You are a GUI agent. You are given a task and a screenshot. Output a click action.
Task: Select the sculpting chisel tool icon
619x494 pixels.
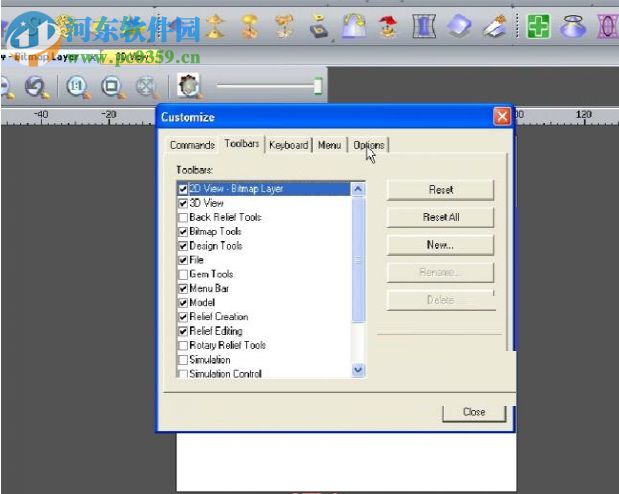pyautogui.click(x=496, y=26)
